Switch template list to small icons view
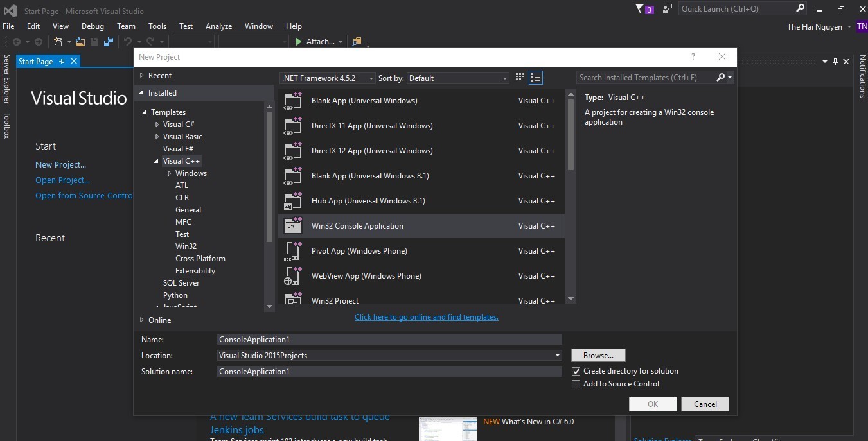Screen dimensions: 868x441 coord(520,78)
